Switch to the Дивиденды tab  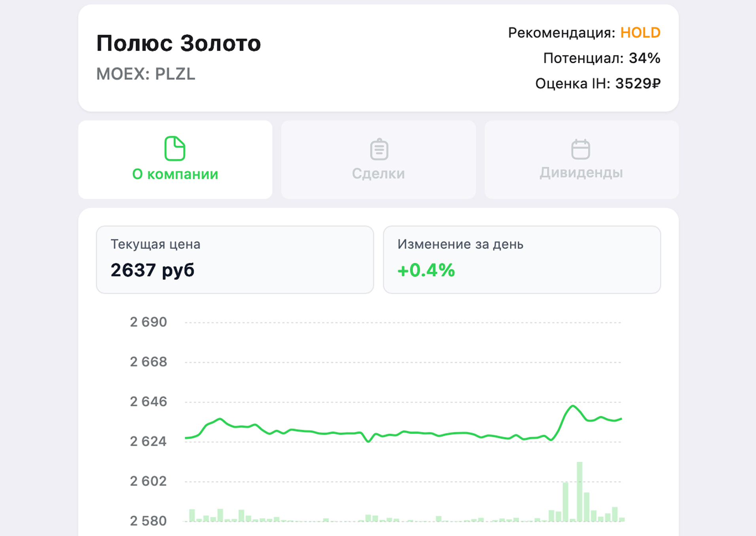pyautogui.click(x=580, y=172)
